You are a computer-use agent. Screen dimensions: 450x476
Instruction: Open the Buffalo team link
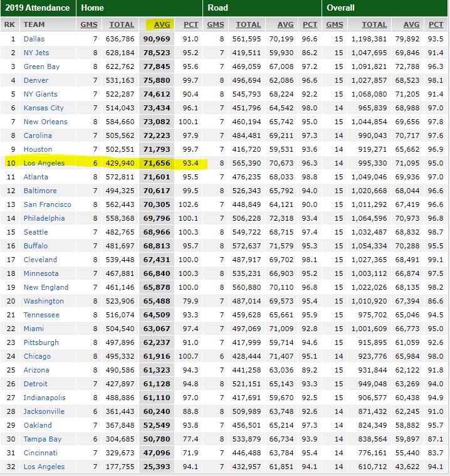point(36,246)
